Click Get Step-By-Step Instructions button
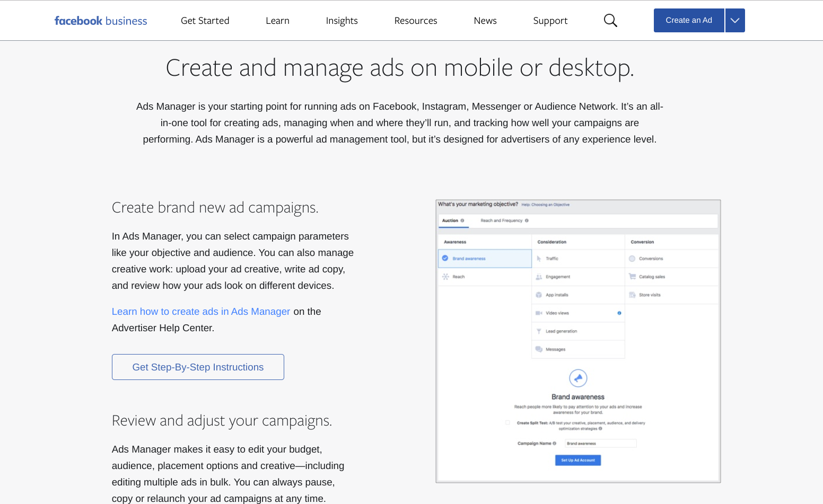Viewport: 823px width, 504px height. (x=198, y=367)
